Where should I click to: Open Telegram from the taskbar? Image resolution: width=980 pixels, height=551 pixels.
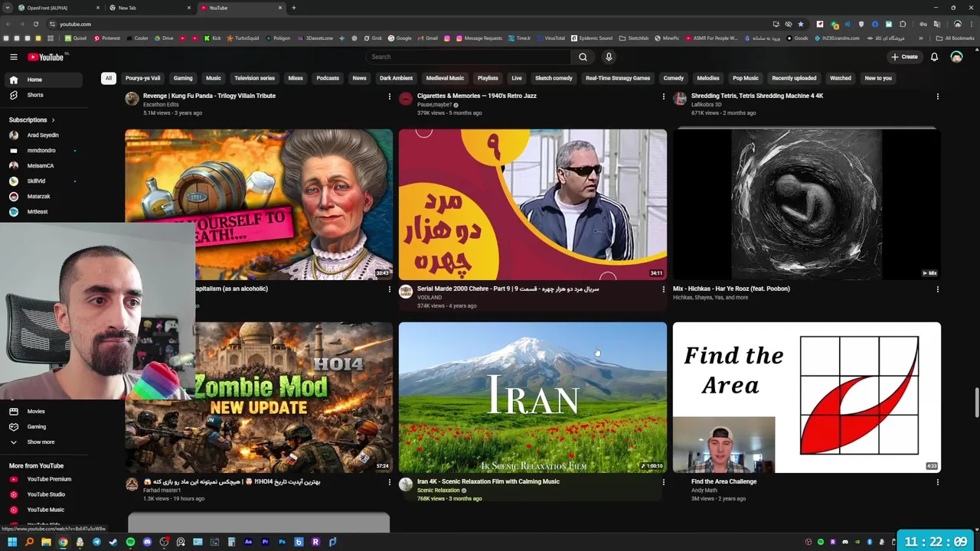pos(96,542)
